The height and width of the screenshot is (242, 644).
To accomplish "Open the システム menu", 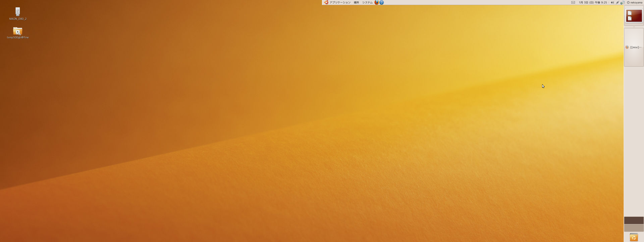I will [x=367, y=2].
